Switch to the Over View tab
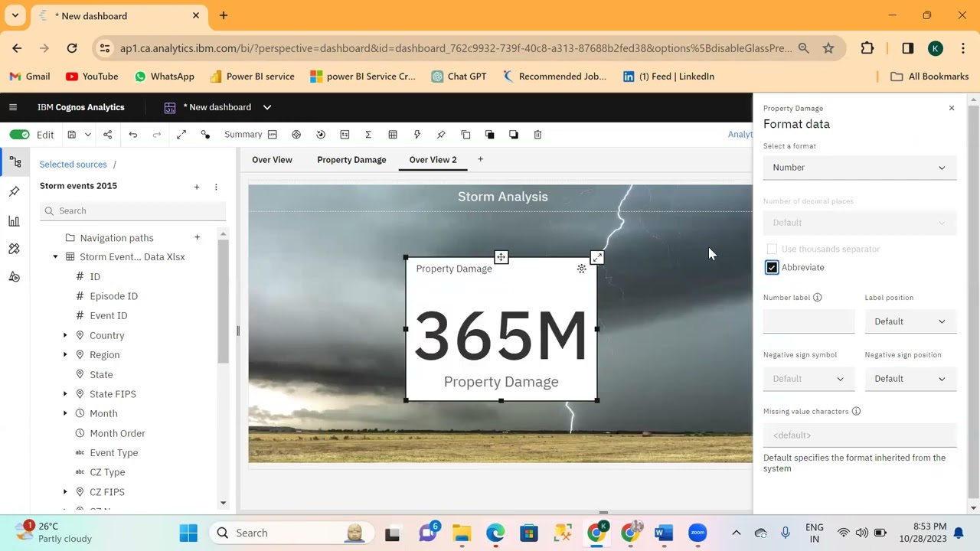This screenshot has width=980, height=551. [x=272, y=160]
